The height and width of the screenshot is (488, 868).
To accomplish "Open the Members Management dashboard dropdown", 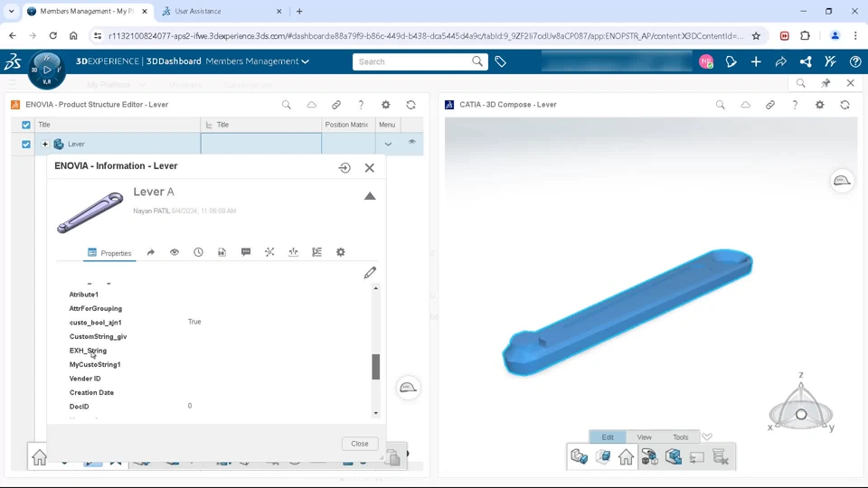I will click(x=305, y=62).
